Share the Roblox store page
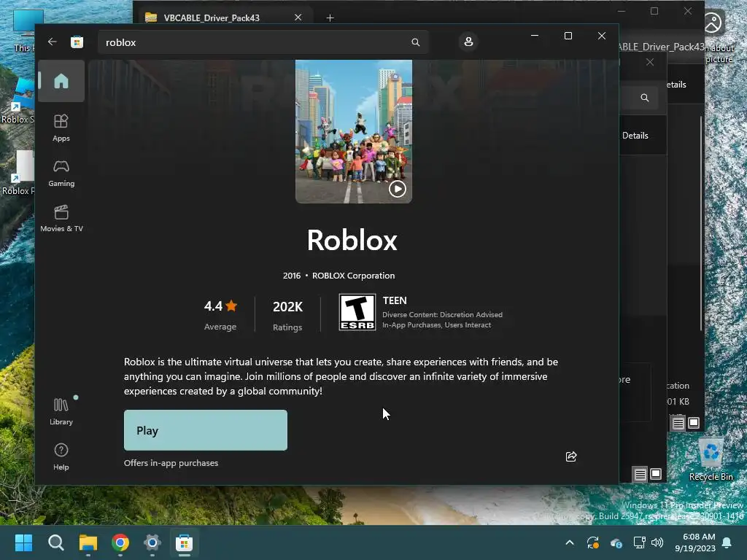Screen dimensions: 747x560 (571, 456)
